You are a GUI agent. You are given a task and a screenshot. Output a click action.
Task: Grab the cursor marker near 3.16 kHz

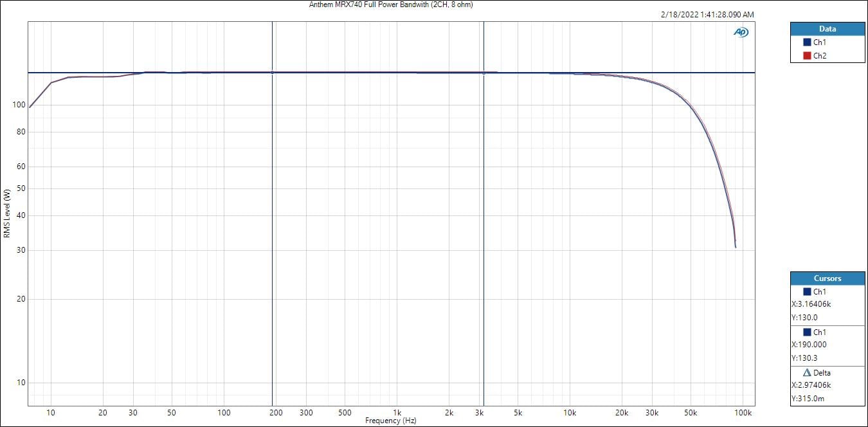click(484, 73)
